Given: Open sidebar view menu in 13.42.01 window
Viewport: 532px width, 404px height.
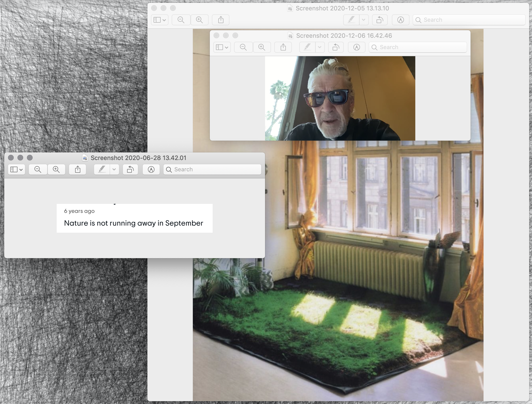Looking at the screenshot, I should (x=17, y=169).
